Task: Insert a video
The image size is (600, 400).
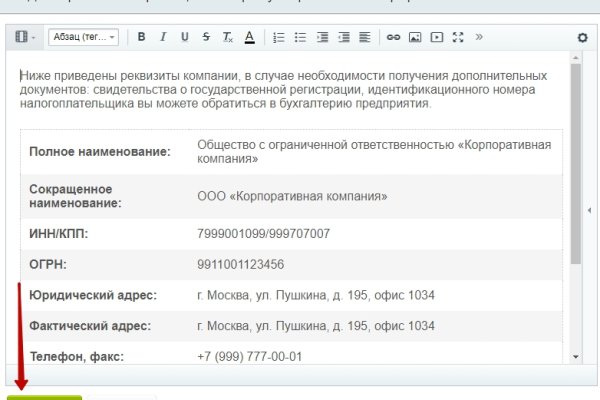Action: point(437,37)
